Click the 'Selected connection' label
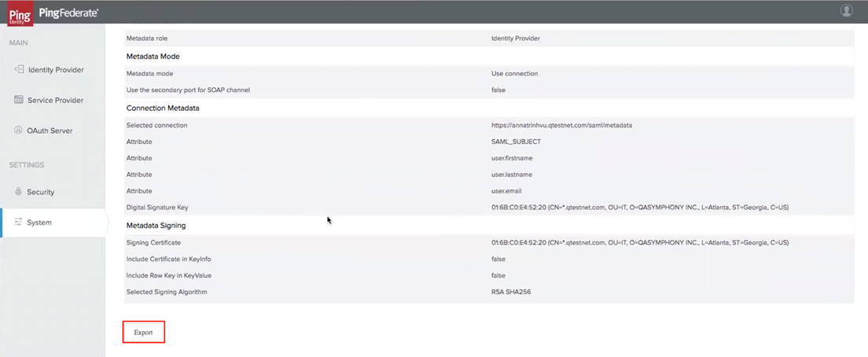Viewport: 868px width, 357px height. tap(156, 125)
